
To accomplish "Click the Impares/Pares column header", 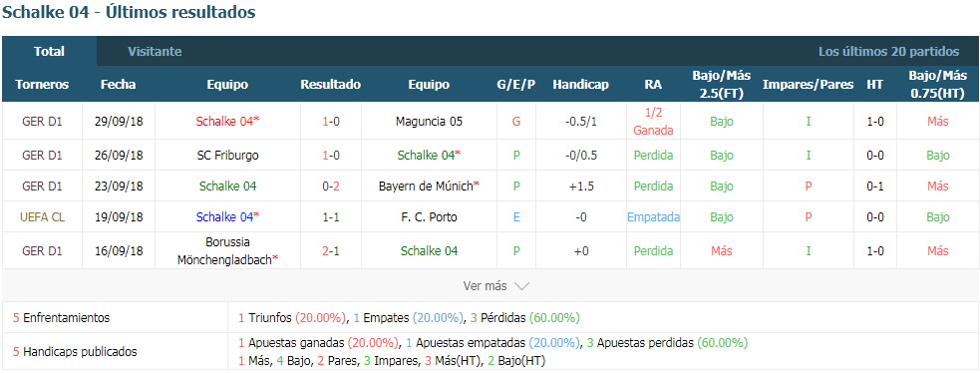I will (809, 85).
